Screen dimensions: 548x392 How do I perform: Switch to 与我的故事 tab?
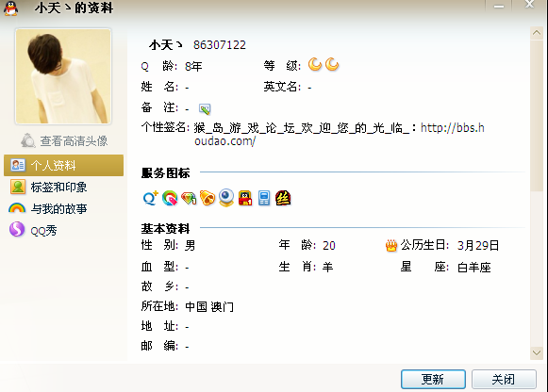pos(48,209)
